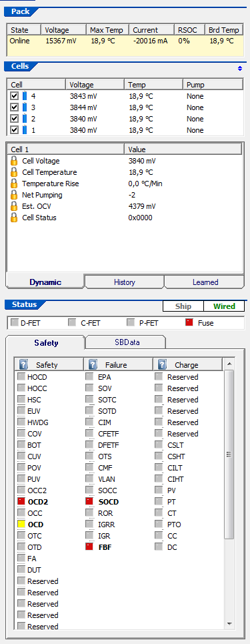Click the safety list scrollbar up arrow
The image size is (250, 644).
229,364
